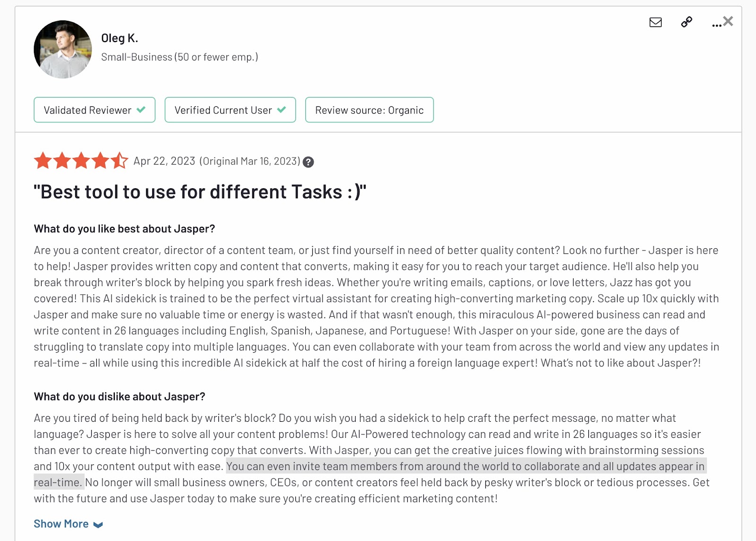Click the half-filled fifth star
Viewport: 756px width, 541px height.
(120, 161)
